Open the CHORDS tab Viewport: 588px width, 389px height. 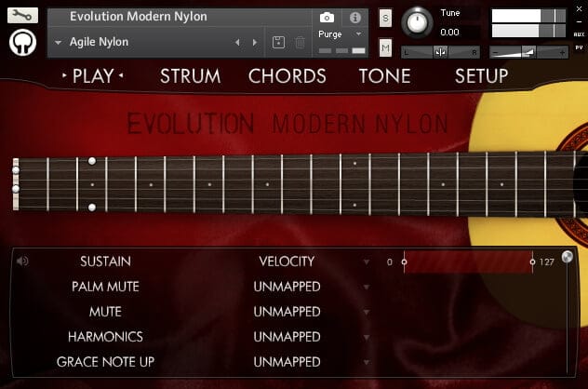tap(287, 76)
